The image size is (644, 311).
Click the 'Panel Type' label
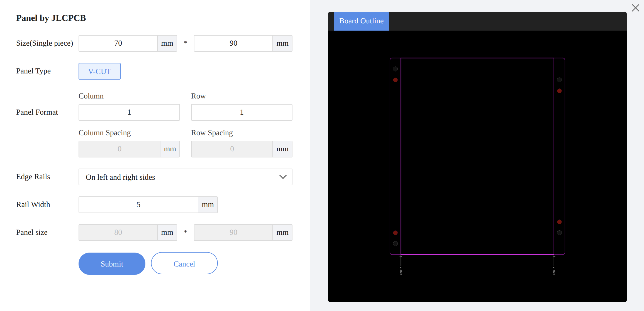(x=33, y=71)
